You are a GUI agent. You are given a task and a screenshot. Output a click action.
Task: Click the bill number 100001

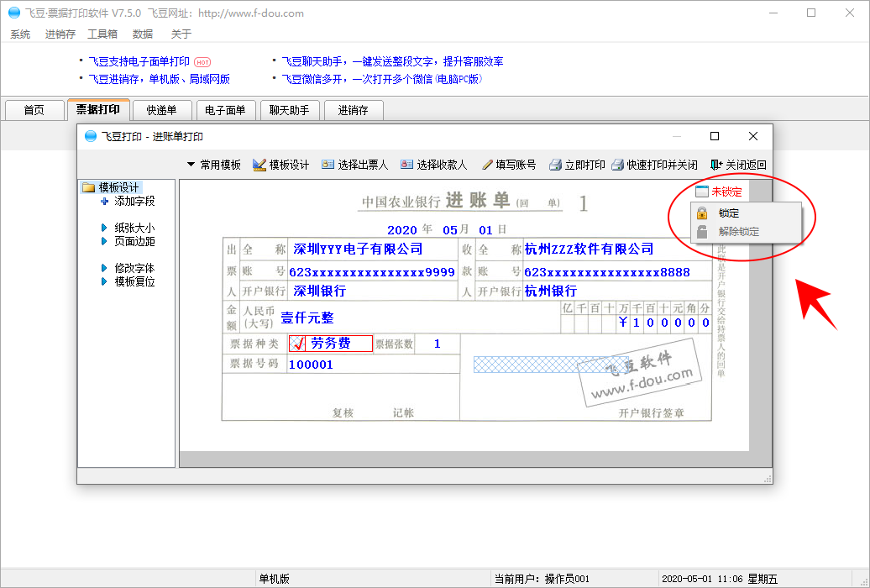(x=311, y=365)
